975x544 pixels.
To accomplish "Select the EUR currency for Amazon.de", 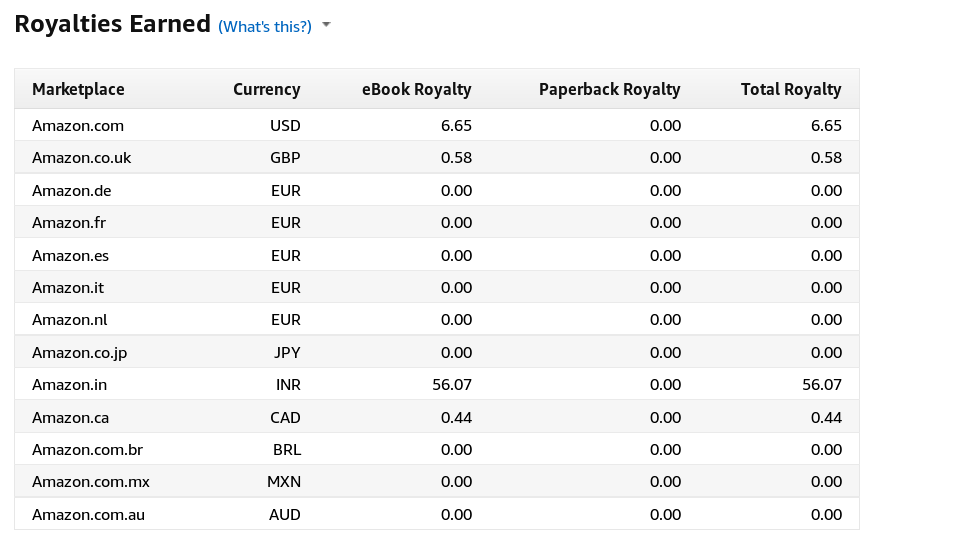I will pos(286,191).
